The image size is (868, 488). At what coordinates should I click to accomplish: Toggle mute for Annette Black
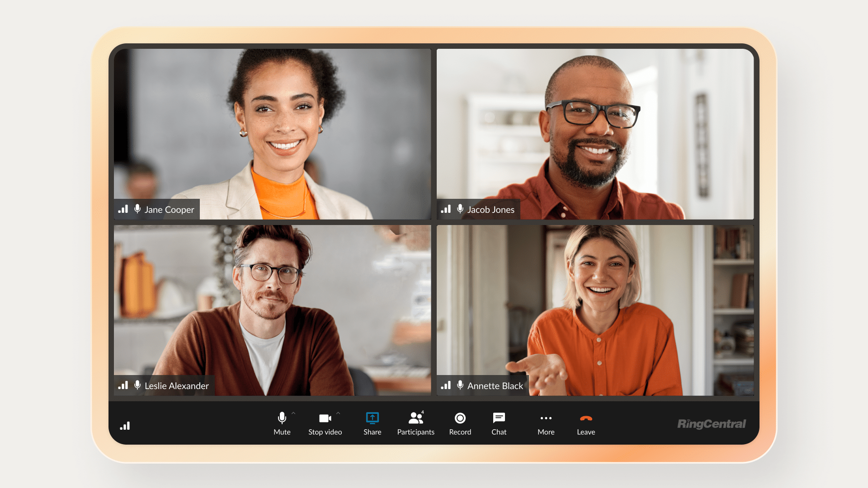459,386
